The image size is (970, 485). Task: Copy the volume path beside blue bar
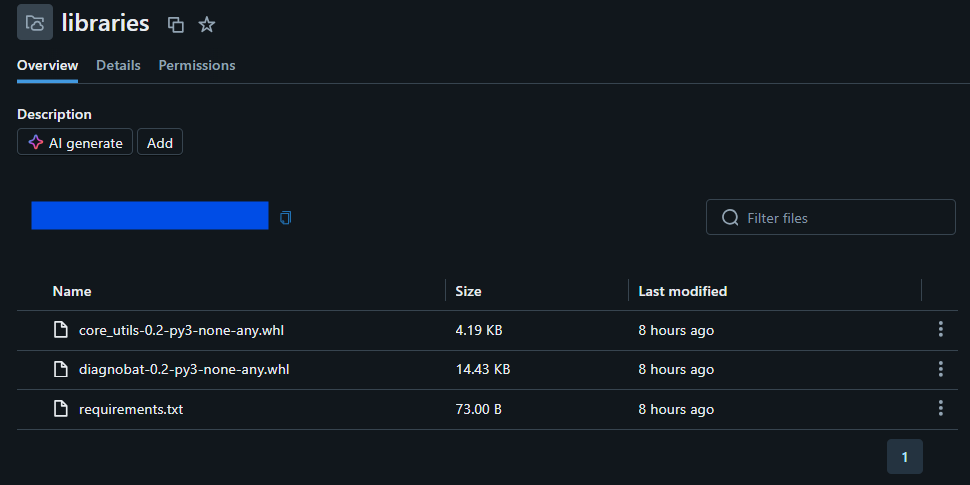click(286, 217)
